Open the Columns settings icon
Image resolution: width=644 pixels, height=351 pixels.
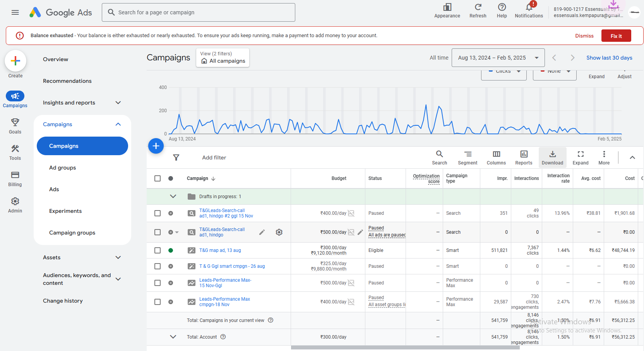tap(496, 158)
